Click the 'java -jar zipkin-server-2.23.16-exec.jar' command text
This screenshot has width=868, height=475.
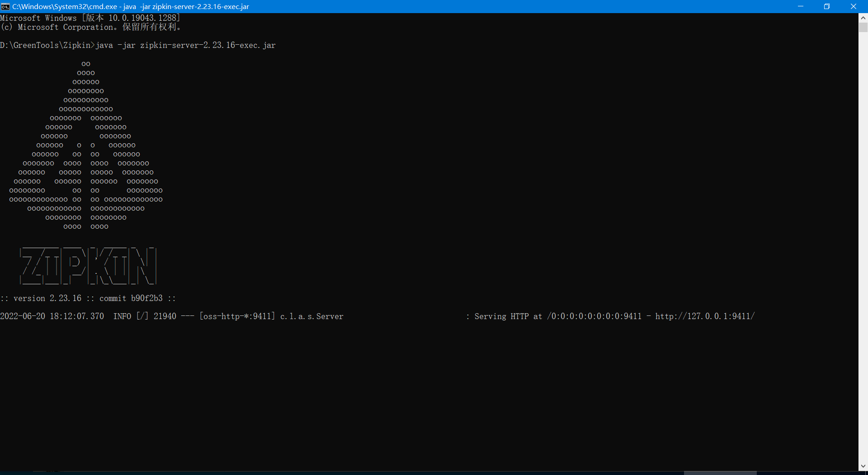[x=185, y=45]
